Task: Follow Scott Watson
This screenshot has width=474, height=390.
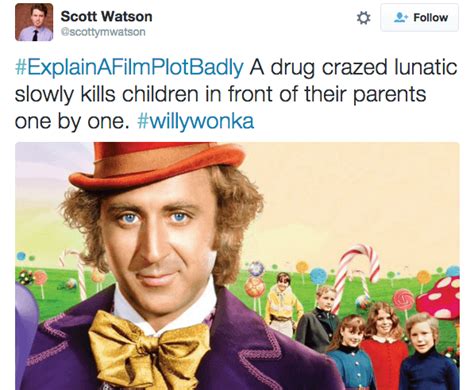Action: [420, 17]
